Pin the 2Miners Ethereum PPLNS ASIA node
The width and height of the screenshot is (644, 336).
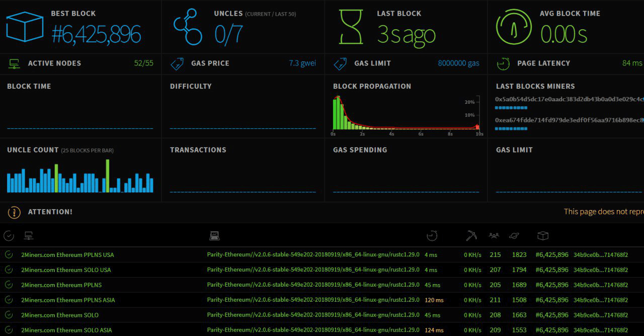9,300
